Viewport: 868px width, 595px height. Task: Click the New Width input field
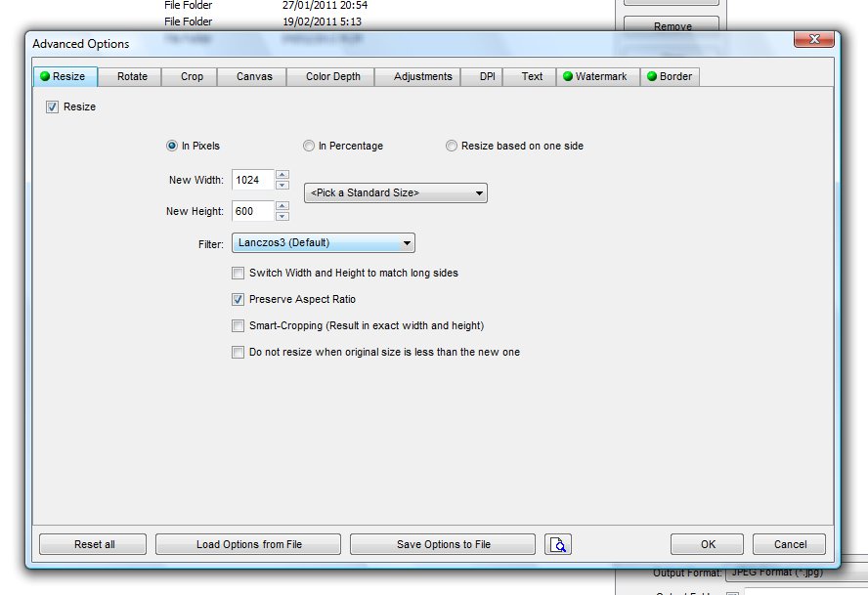coord(251,180)
